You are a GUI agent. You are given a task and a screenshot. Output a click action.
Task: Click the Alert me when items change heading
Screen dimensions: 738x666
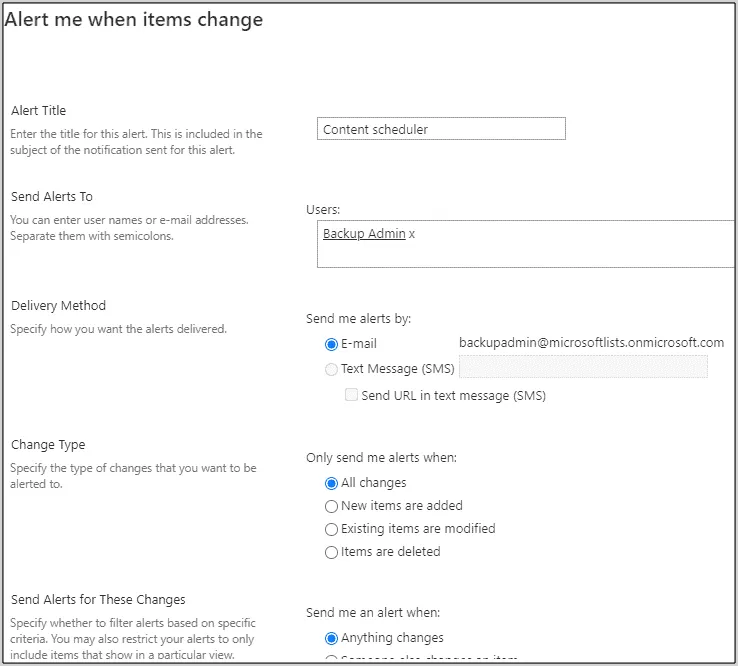tap(134, 20)
